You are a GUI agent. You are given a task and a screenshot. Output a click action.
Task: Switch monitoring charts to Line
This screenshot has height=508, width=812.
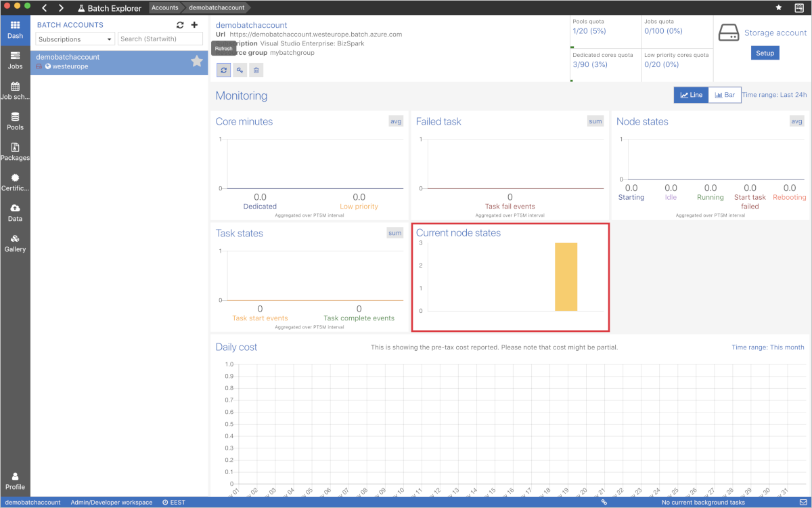click(691, 95)
